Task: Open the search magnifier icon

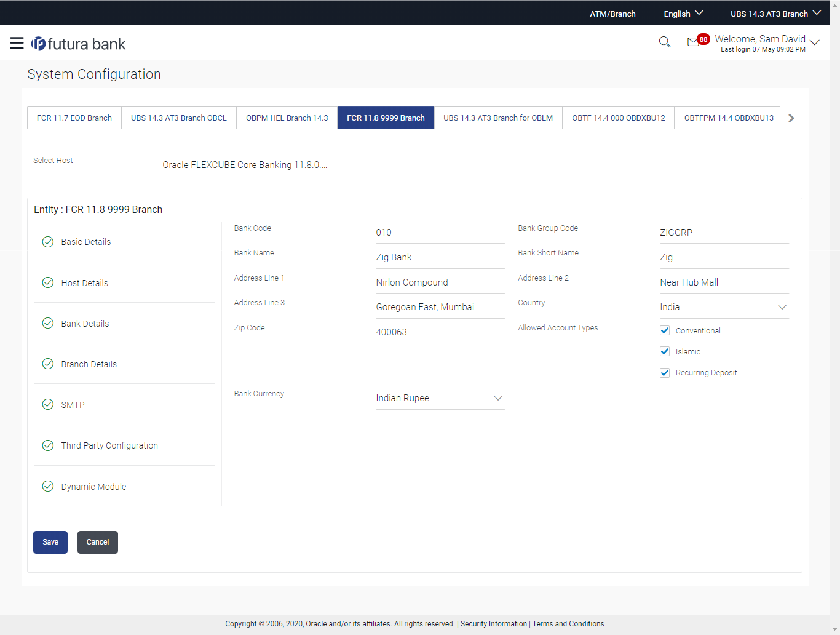Action: click(664, 42)
